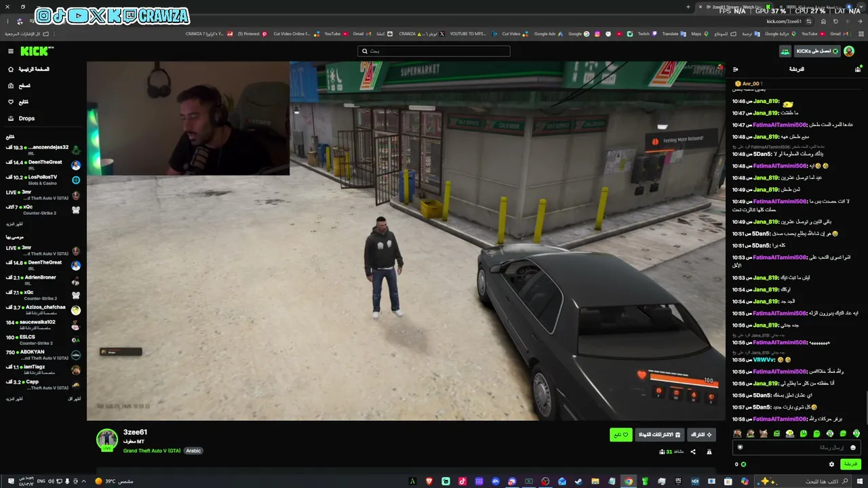Open AdrienBroner IRL channel
This screenshot has width=868, height=488.
(43, 280)
